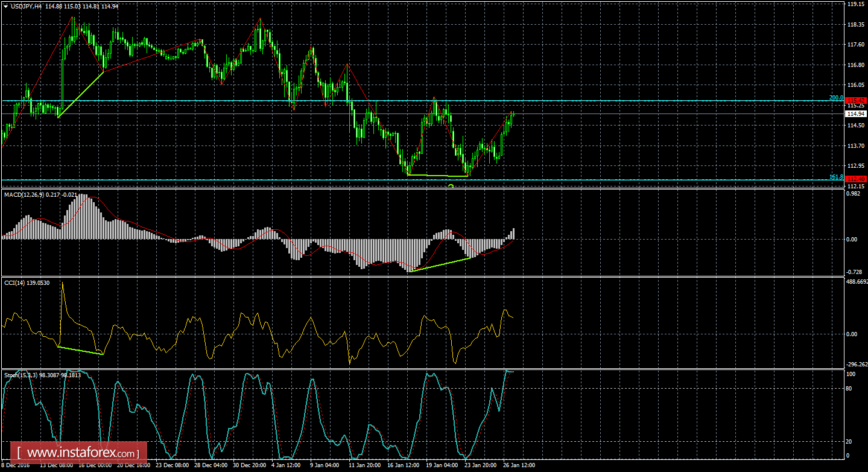
Task: Select the 112.51 price marker on right edge
Action: pyautogui.click(x=857, y=179)
